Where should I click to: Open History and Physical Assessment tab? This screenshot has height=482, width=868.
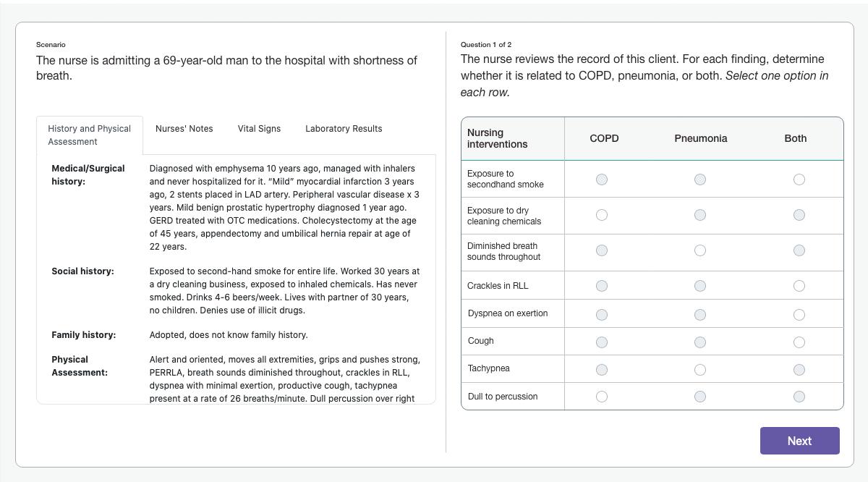(x=90, y=135)
